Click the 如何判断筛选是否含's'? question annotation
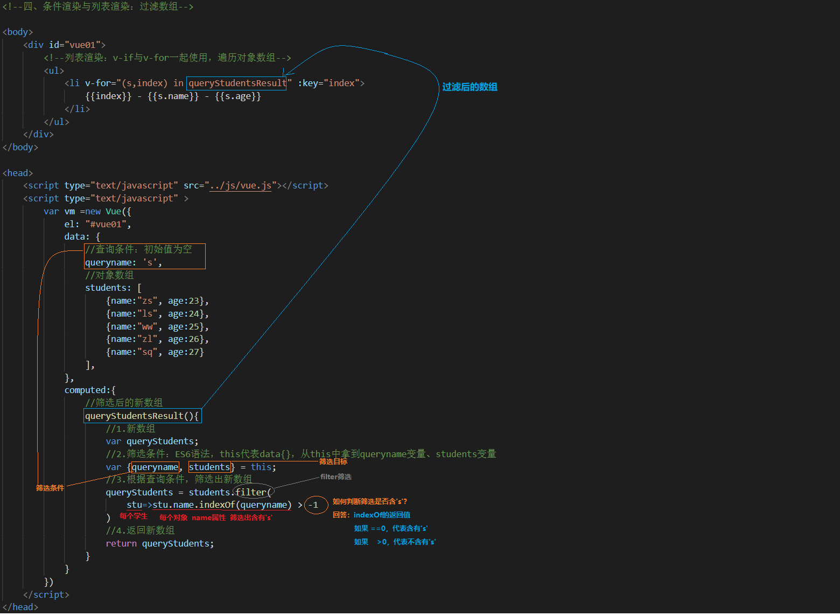Screen dimensions: 840x616 [x=370, y=502]
